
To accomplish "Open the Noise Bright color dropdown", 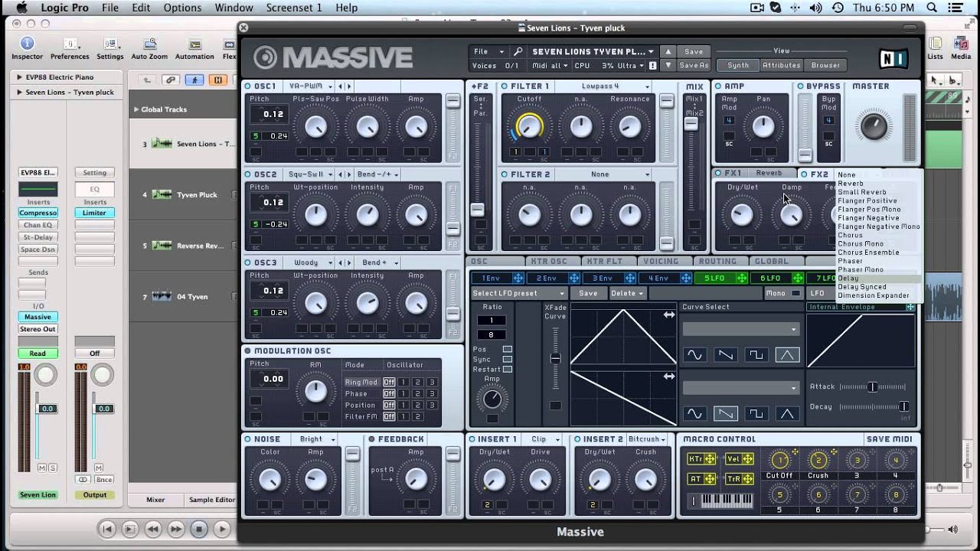I will click(x=317, y=439).
